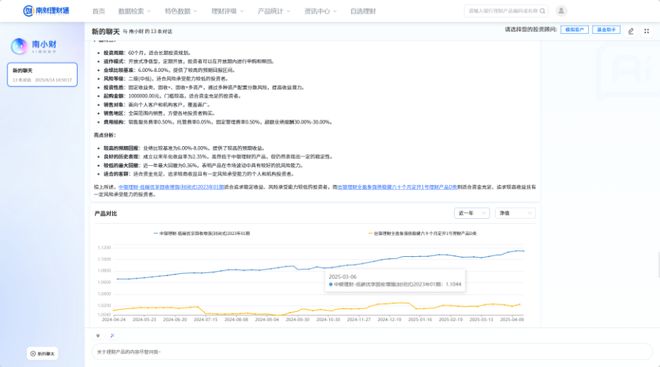Toggle the blue 中银理财 legend series
This screenshot has width=660, height=367.
(x=202, y=233)
